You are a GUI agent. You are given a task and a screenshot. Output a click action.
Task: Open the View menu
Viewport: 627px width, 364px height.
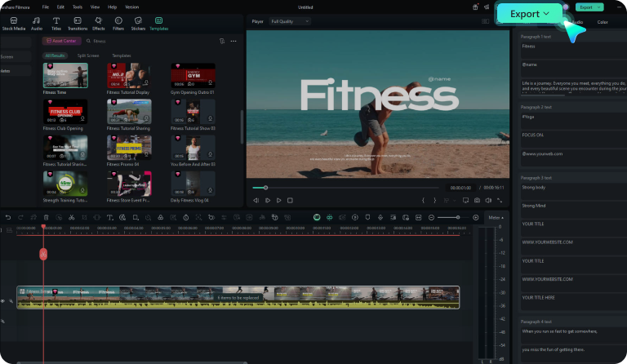pyautogui.click(x=95, y=7)
